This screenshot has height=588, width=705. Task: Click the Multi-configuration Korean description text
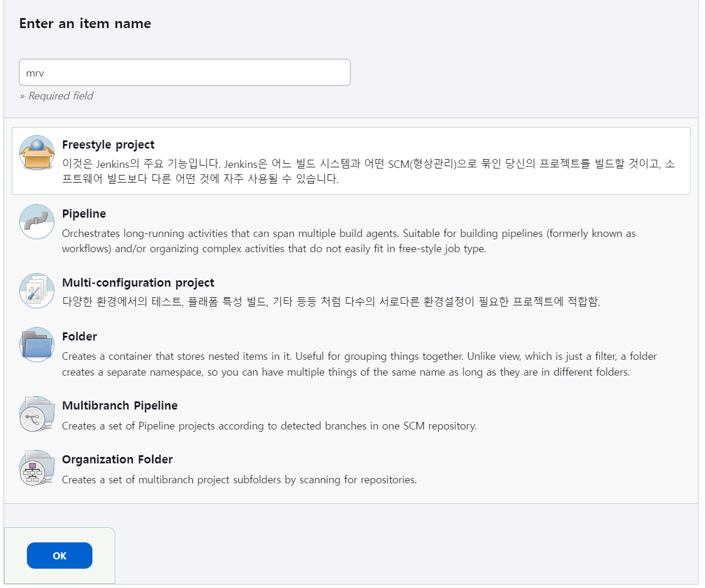pos(331,302)
